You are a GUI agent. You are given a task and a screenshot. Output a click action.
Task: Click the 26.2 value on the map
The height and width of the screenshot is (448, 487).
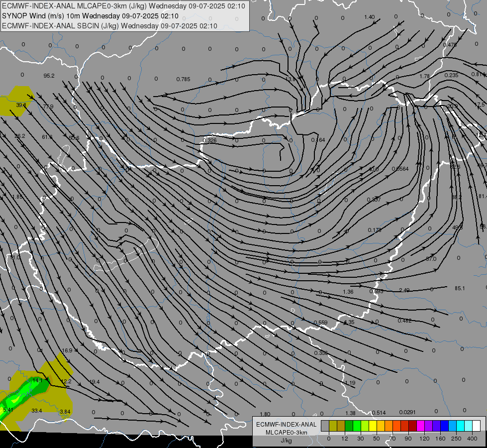tap(20, 136)
